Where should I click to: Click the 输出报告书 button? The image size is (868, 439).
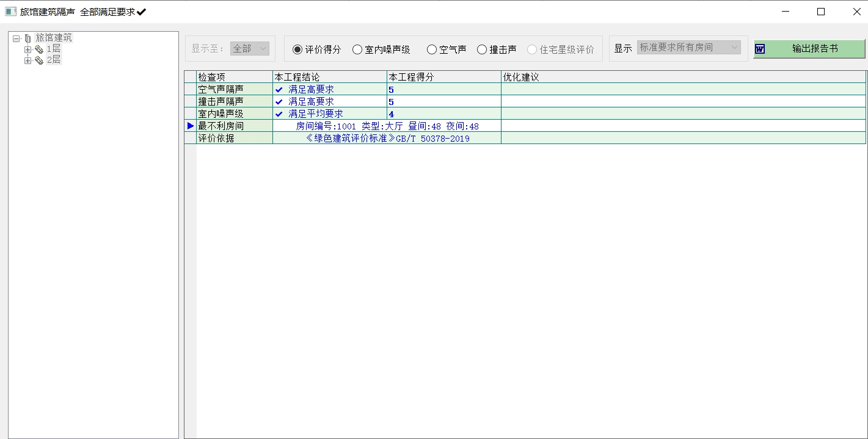[809, 49]
